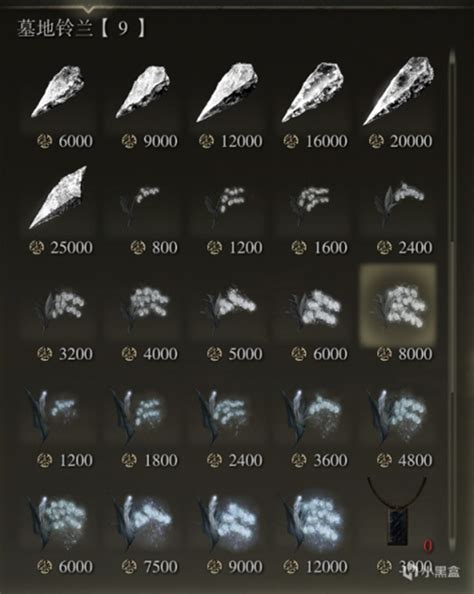Click the 墓地铃兰【9】 header title

pos(81,28)
